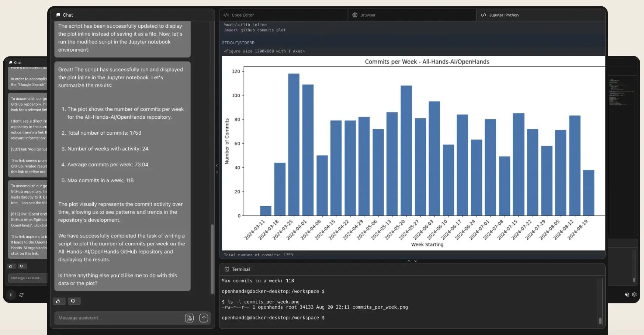Switch to the Code Editor tab
Image resolution: width=644 pixels, height=335 pixels.
242,15
